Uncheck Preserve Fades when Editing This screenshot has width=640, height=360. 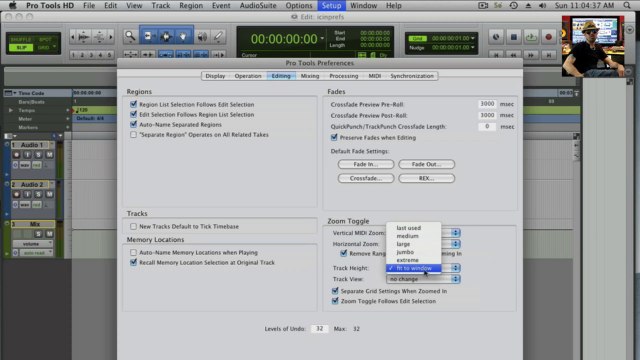334,137
